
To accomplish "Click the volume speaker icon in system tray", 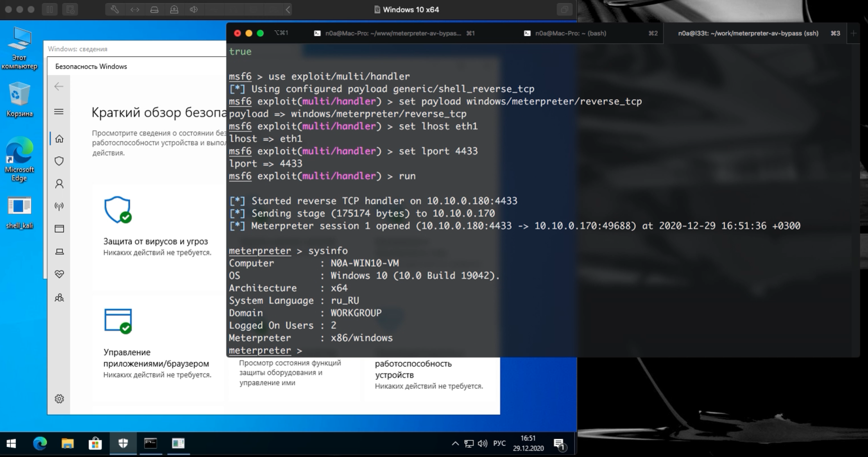I will (x=482, y=443).
